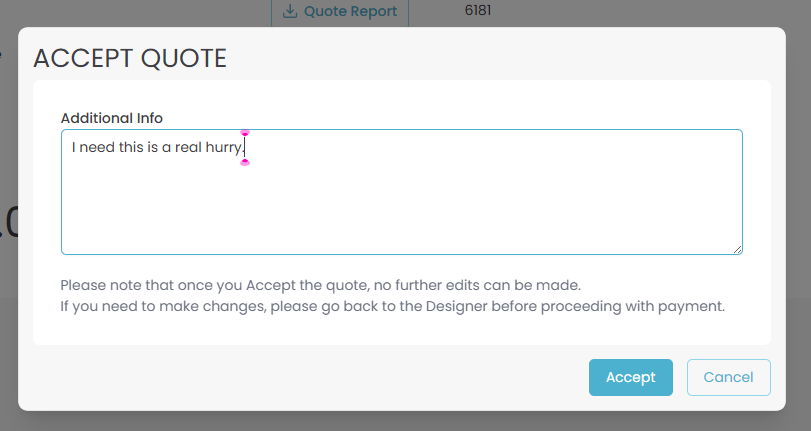Click the download icon beside Quote Report

point(291,12)
